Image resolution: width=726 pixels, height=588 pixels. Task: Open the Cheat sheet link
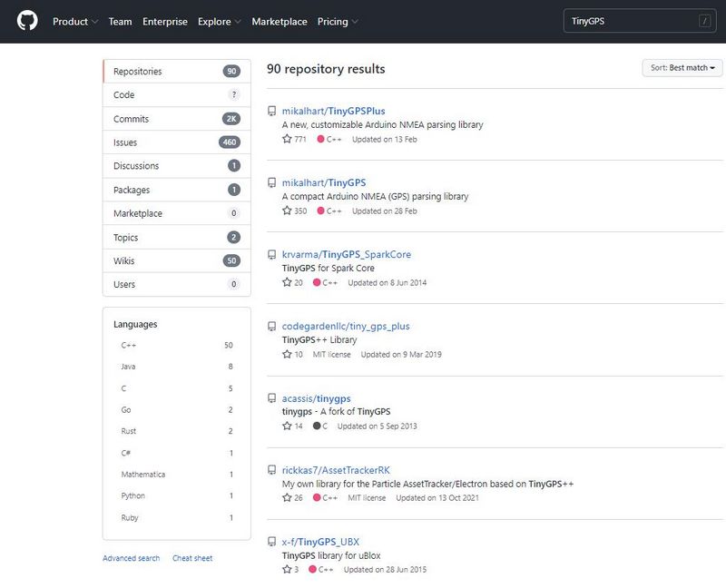pos(192,558)
